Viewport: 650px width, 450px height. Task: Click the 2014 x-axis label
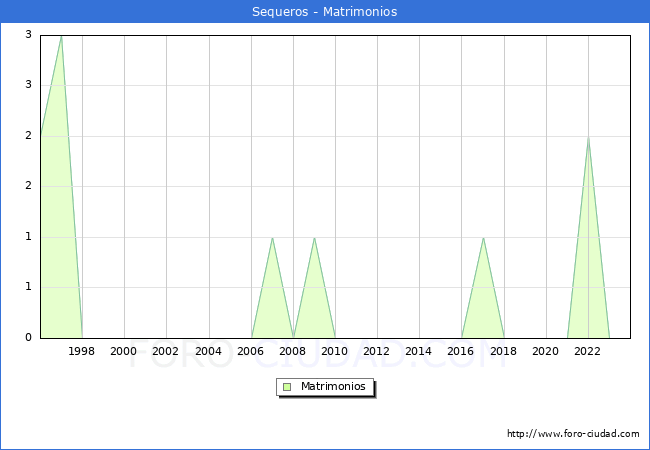click(419, 351)
